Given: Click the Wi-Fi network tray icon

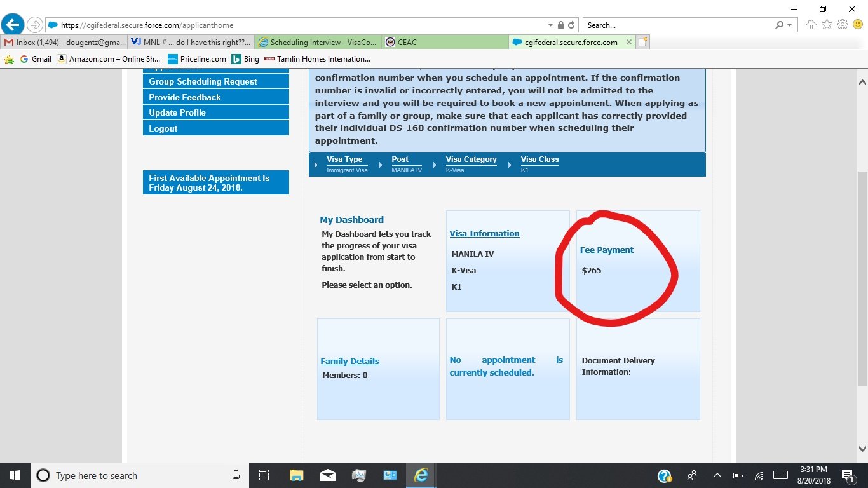Looking at the screenshot, I should (x=759, y=475).
